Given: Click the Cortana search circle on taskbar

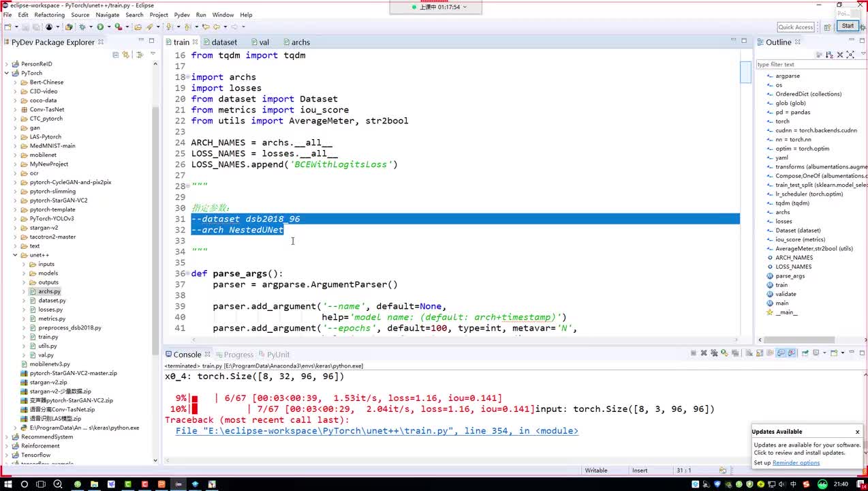Looking at the screenshot, I should [x=25, y=484].
